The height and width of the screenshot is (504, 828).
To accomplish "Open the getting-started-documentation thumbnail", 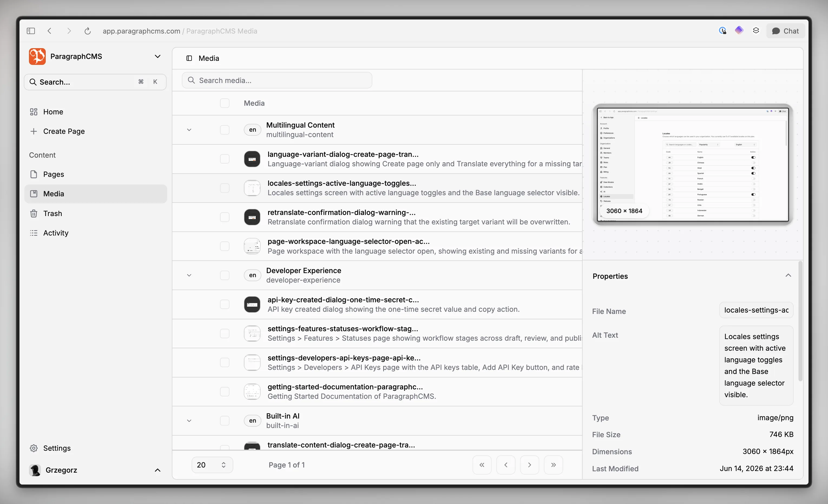I will 252,392.
